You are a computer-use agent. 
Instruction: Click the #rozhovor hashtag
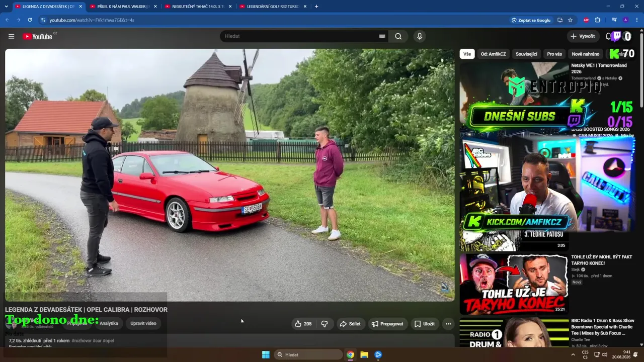82,341
